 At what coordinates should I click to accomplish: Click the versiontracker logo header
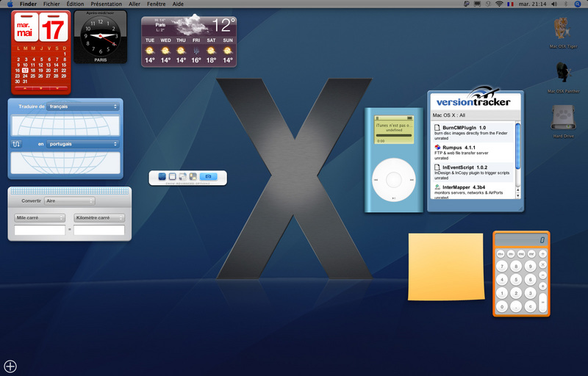click(x=475, y=98)
